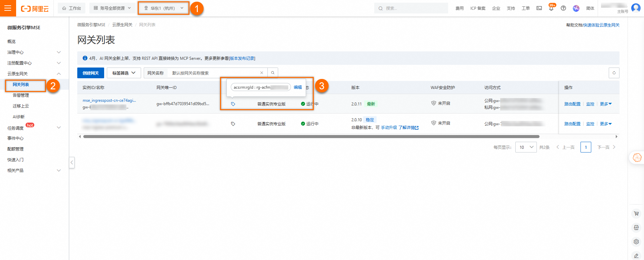The image size is (644, 260).
Task: Click the horizontal table scrollbar
Action: tap(311, 136)
